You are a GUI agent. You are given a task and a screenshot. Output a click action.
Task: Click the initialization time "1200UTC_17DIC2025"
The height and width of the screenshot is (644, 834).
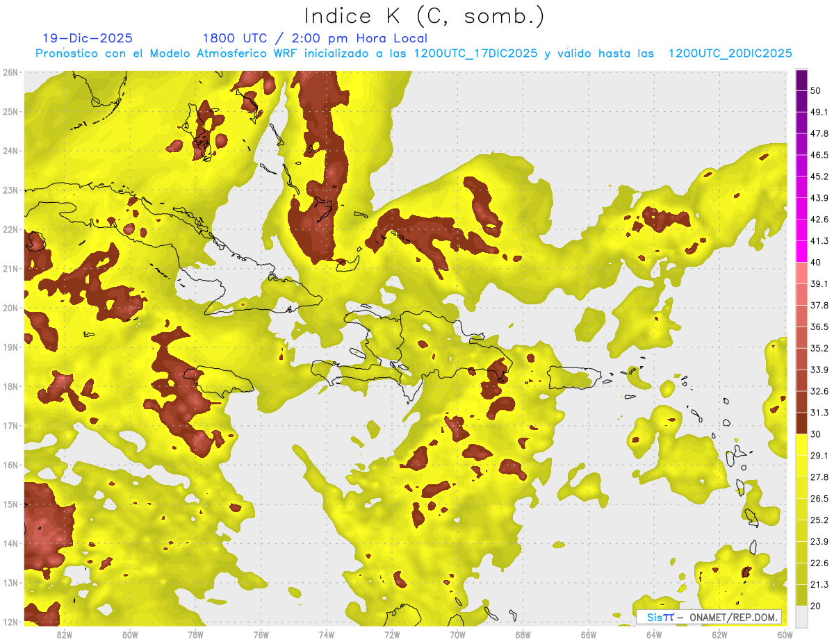475,53
